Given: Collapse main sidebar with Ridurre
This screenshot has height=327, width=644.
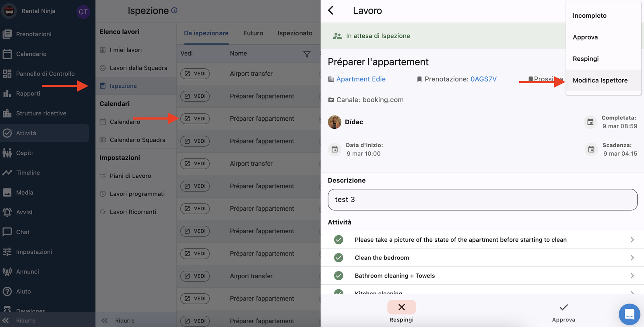Looking at the screenshot, I should point(25,321).
